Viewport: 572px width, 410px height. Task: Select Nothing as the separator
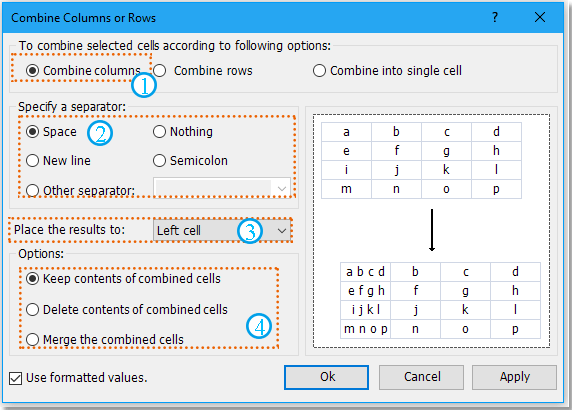click(159, 131)
